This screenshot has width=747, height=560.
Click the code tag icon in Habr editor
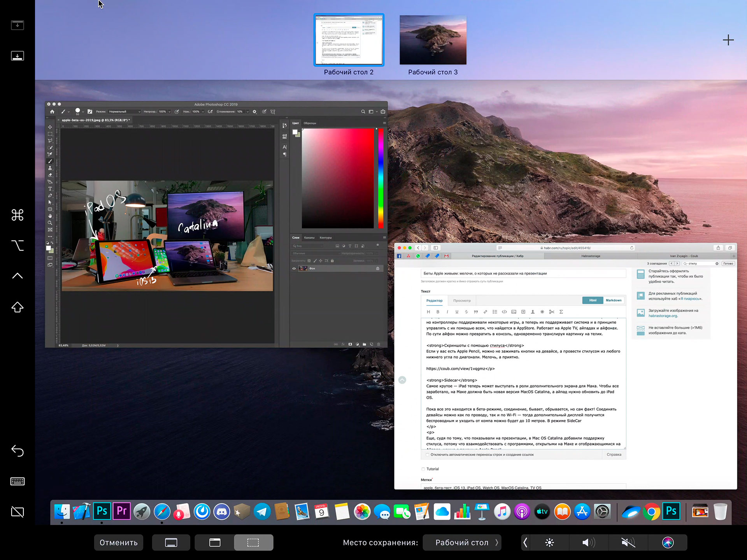504,312
